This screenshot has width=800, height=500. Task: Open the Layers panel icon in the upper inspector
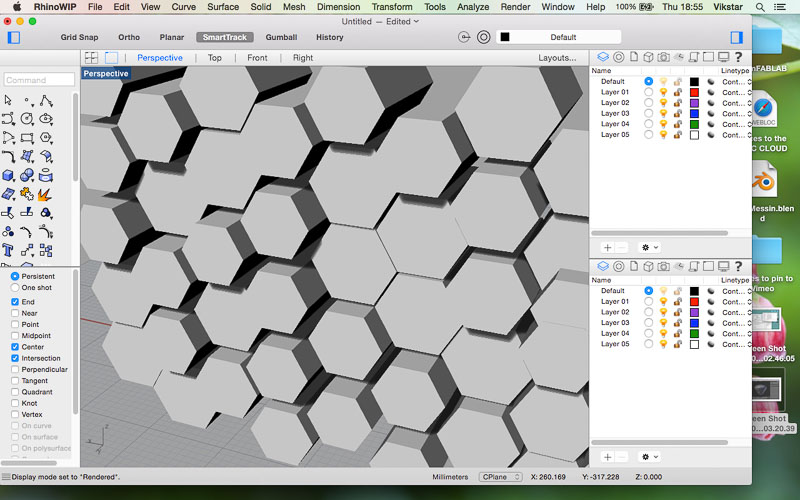(602, 57)
